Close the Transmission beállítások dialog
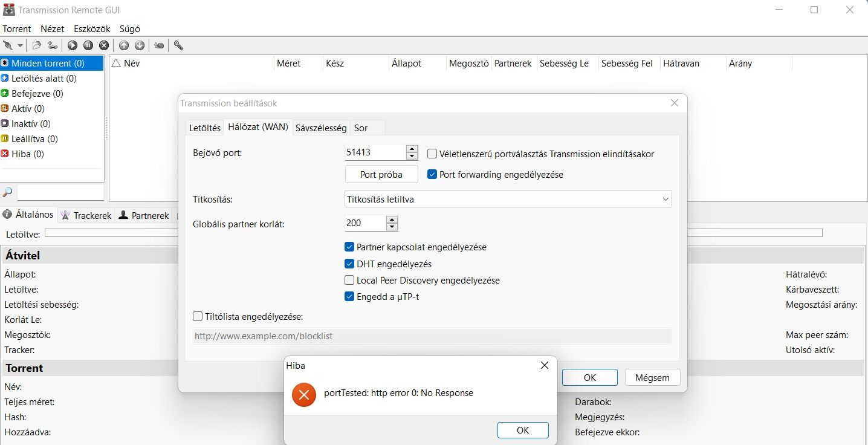 [x=675, y=103]
